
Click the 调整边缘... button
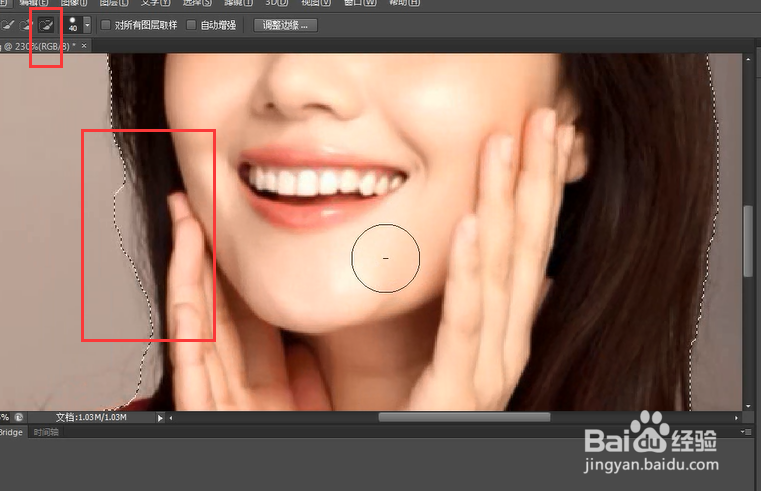click(285, 25)
